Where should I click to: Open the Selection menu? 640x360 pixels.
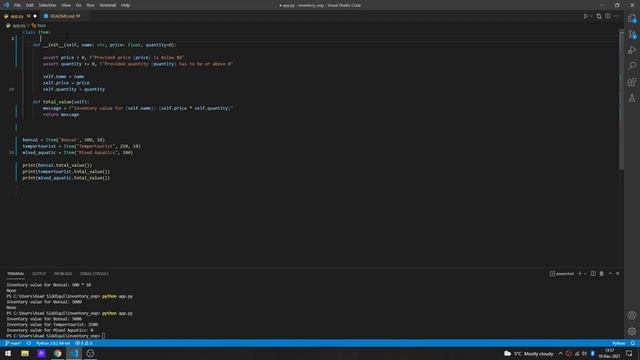47,5
